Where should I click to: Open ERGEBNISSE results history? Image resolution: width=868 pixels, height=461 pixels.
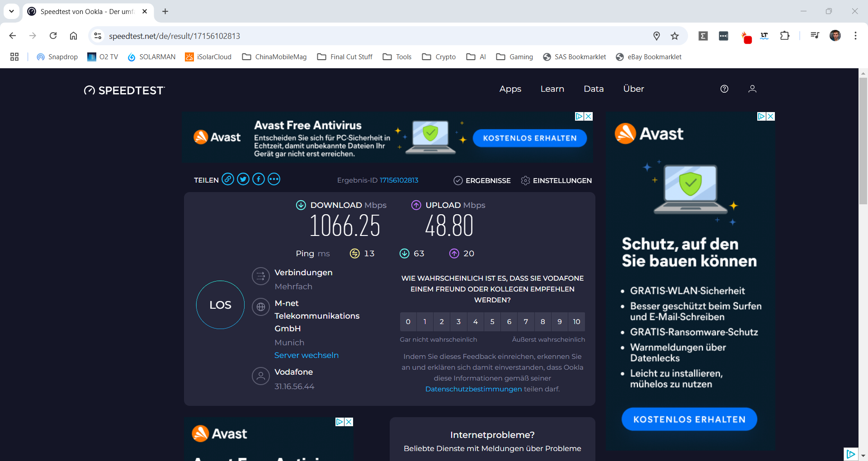(482, 180)
